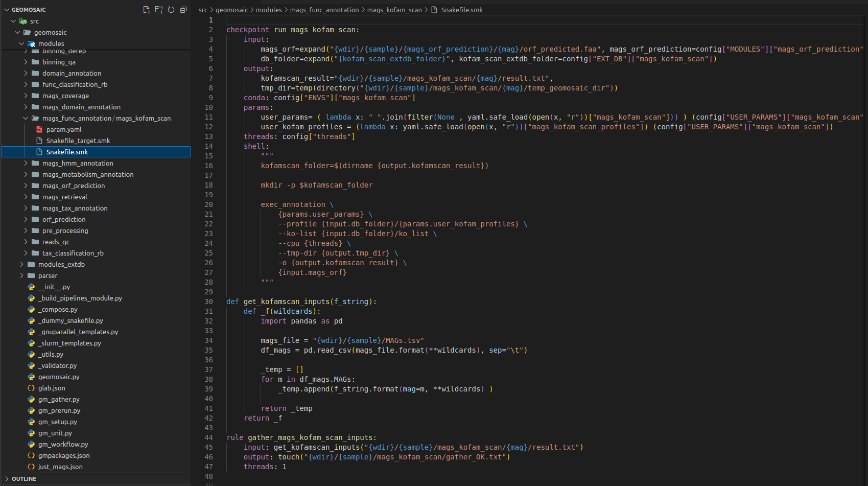The width and height of the screenshot is (868, 486).
Task: Open gm_workflow.py
Action: 63,444
